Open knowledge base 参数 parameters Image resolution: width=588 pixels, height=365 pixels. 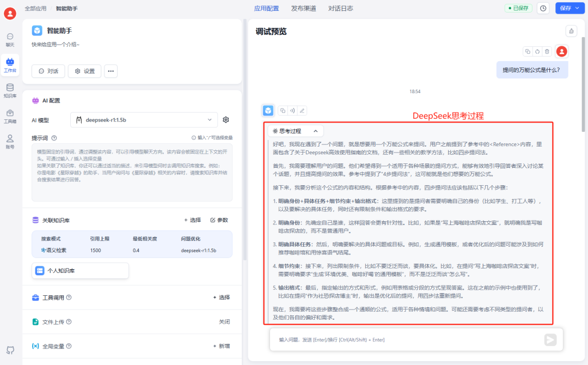[219, 220]
